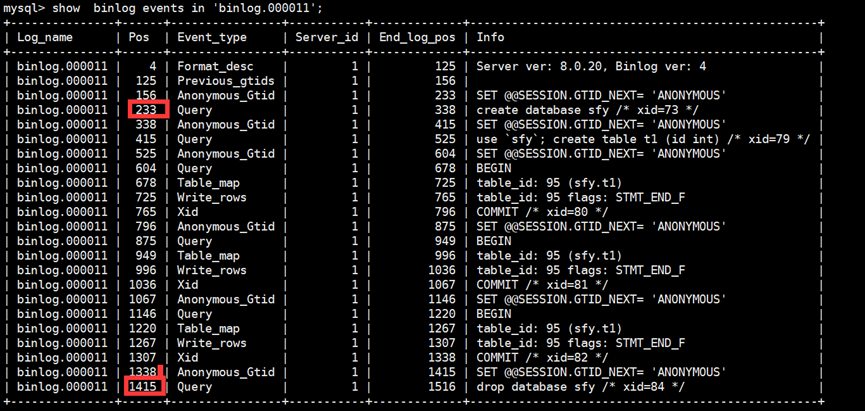Click the COMMIT xid=82 info cell
This screenshot has height=411, width=865.
542,357
